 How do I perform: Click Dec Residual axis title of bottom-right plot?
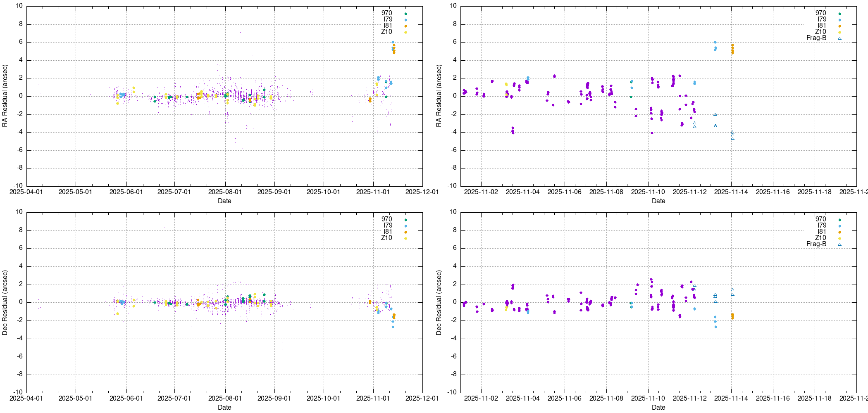coord(439,302)
